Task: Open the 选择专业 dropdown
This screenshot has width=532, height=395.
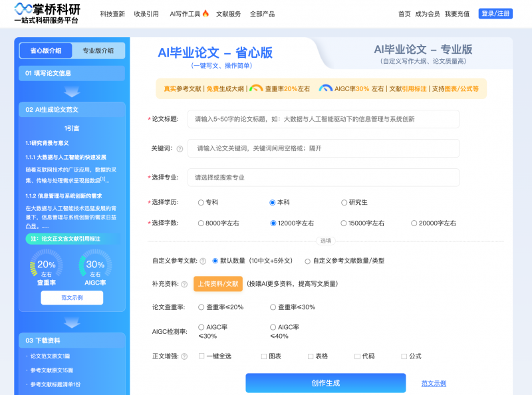Action: tap(325, 178)
